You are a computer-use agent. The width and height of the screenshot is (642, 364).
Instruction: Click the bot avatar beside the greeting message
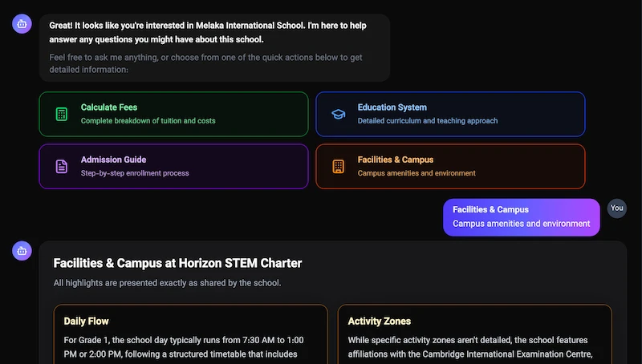click(22, 24)
